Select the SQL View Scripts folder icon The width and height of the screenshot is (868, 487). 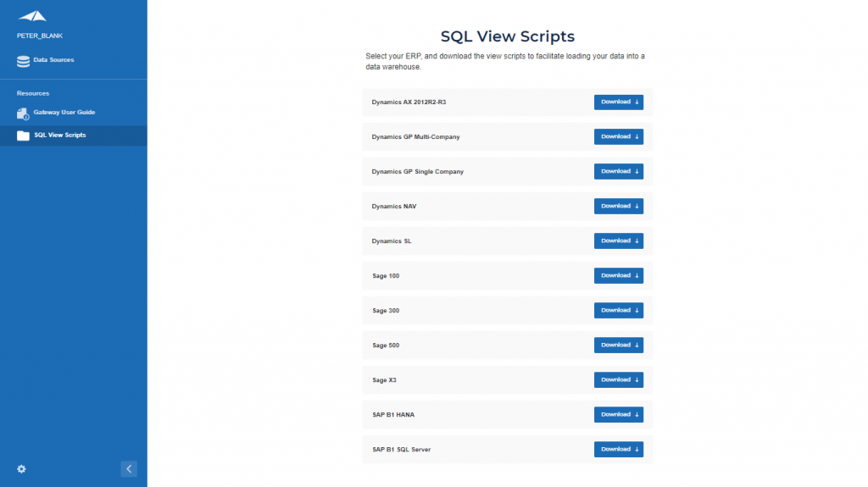pyautogui.click(x=23, y=136)
